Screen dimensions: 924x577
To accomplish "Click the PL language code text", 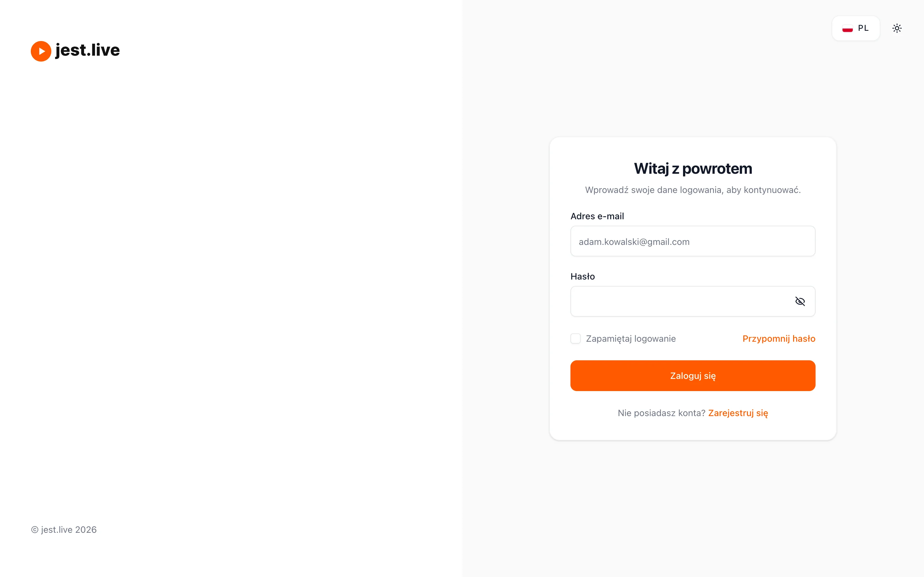I will coord(863,28).
